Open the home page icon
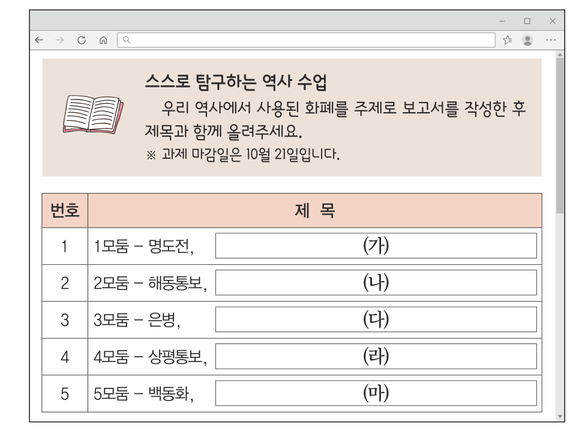576x431 pixels. click(x=103, y=40)
